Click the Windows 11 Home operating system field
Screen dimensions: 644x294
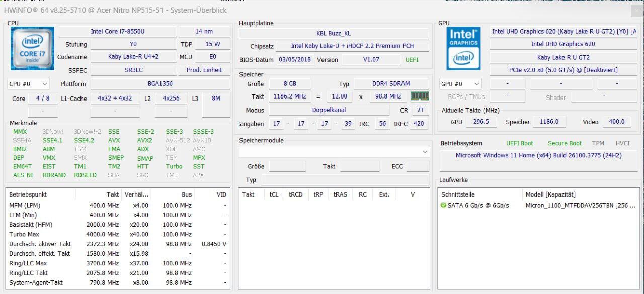point(538,156)
